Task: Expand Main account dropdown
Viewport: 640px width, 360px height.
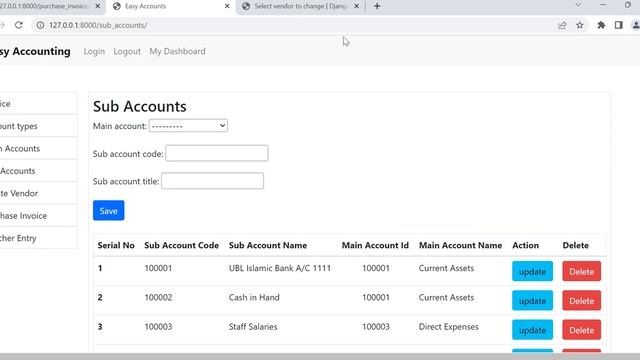Action: coord(188,126)
